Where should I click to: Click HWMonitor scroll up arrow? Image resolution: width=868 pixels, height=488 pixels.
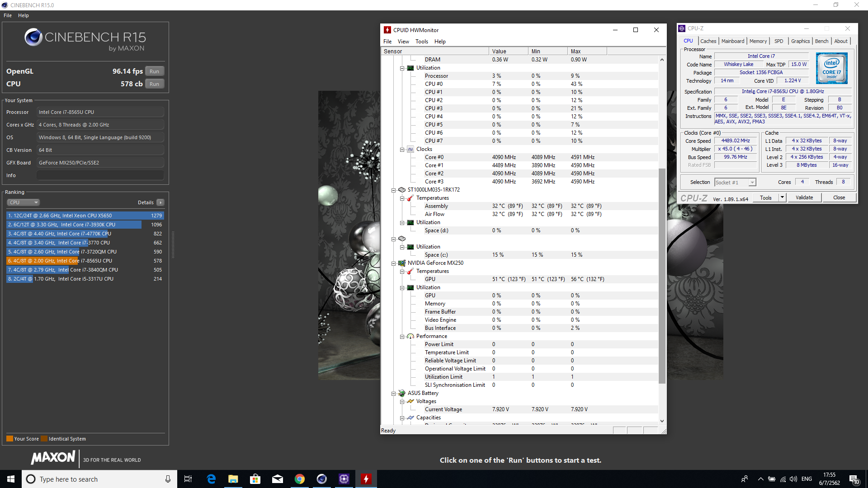[x=662, y=60]
